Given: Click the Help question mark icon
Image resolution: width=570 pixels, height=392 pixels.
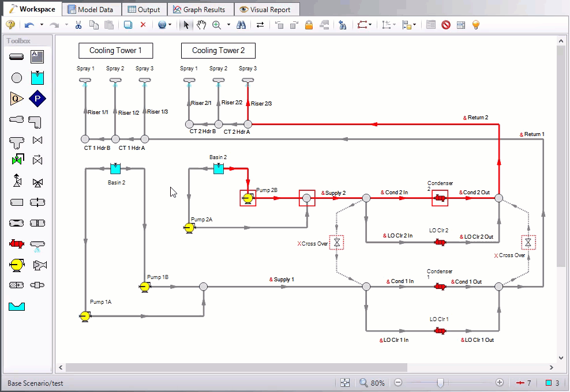Looking at the screenshot, I should (x=10, y=25).
